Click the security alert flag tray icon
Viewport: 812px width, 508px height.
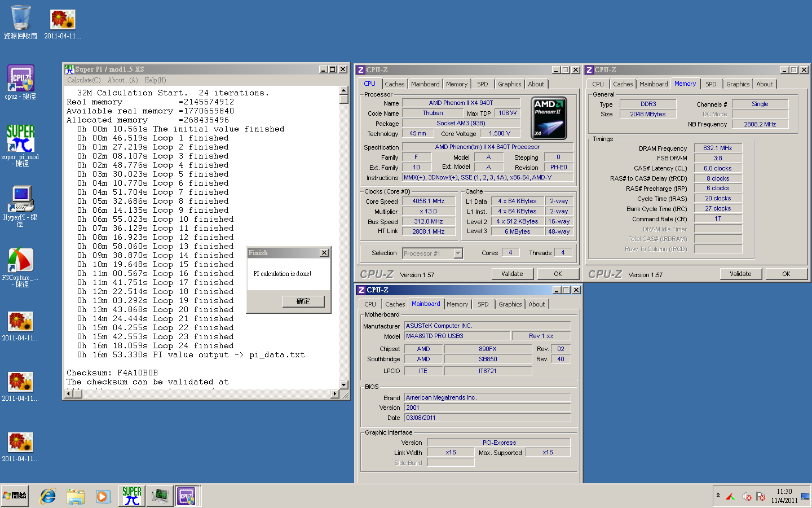click(x=761, y=496)
